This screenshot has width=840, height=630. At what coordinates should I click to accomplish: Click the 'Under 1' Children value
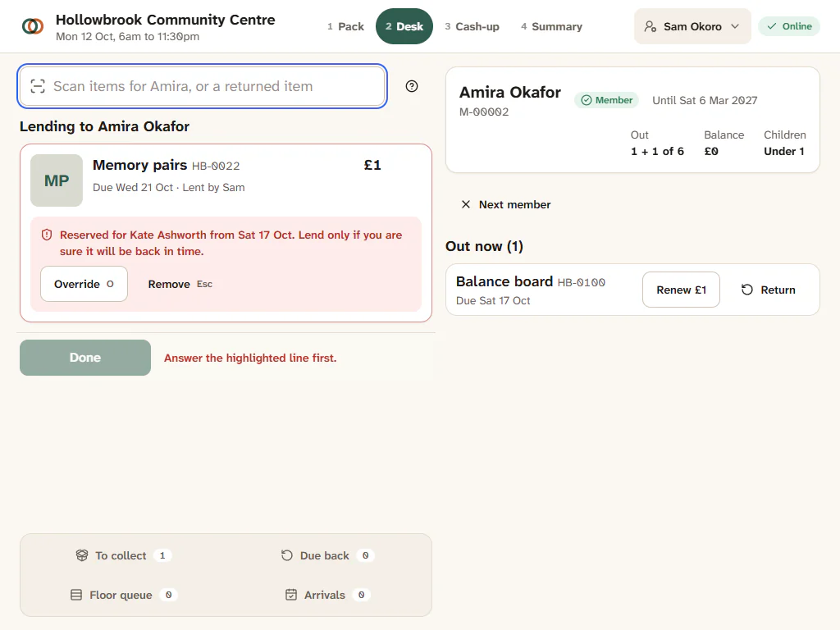coord(783,151)
